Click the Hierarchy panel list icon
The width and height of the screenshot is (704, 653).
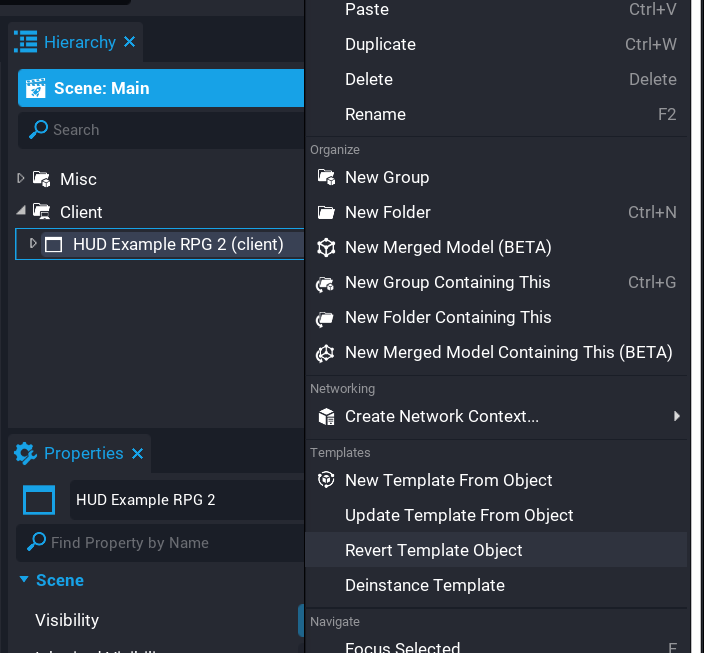click(26, 42)
